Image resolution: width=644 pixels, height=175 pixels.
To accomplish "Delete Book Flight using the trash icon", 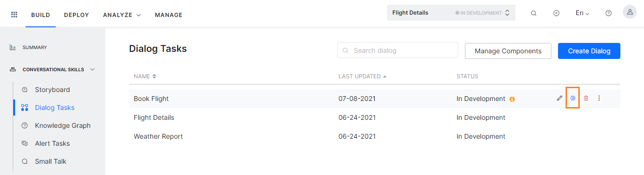I will tap(586, 99).
